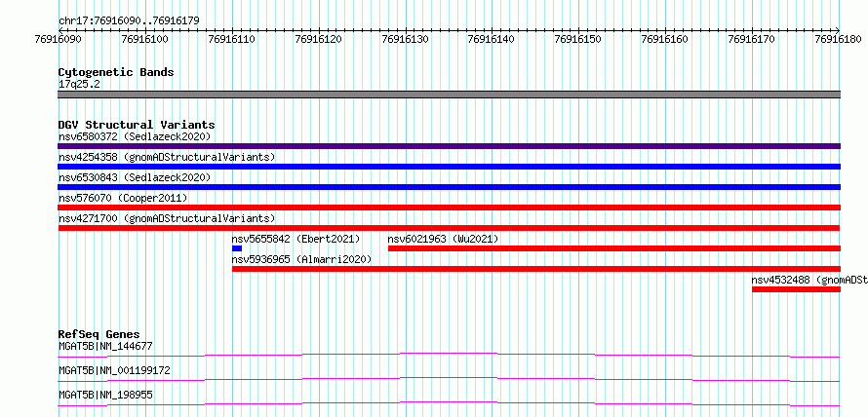Click ruler position 76916130
This screenshot has height=417, width=868.
coord(406,39)
